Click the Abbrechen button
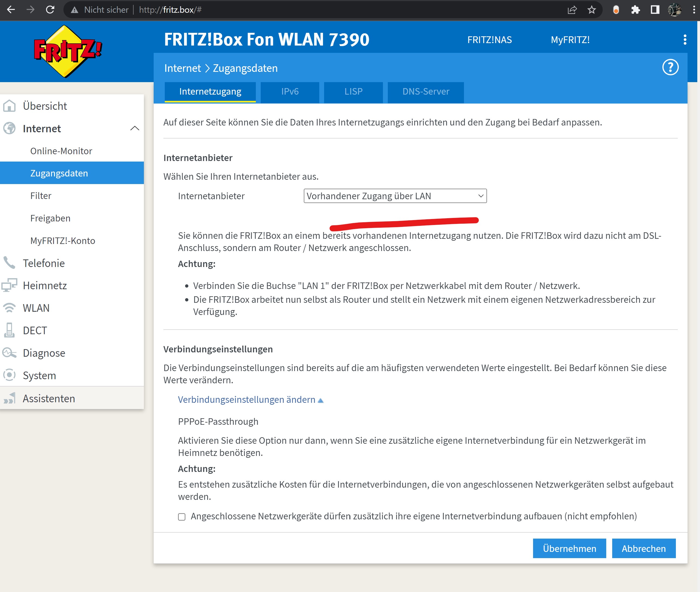700x592 pixels. (643, 548)
